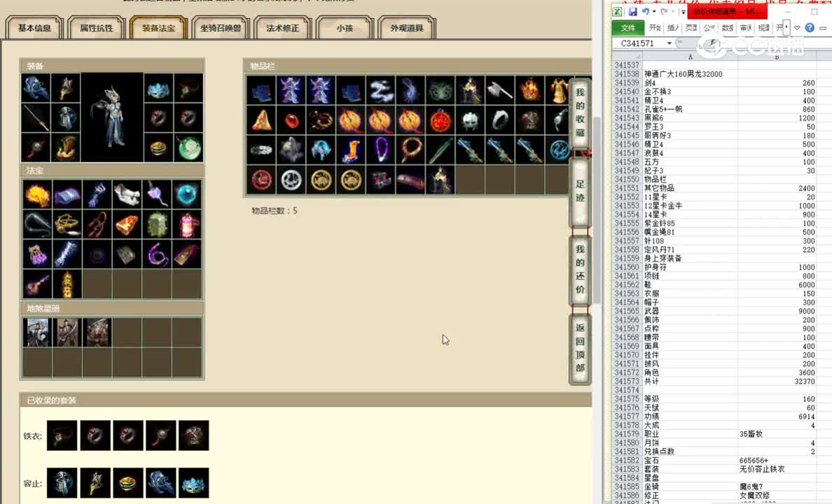Image resolution: width=832 pixels, height=504 pixels.
Task: Click the Save icon in the Excel toolbar
Action: [632, 11]
